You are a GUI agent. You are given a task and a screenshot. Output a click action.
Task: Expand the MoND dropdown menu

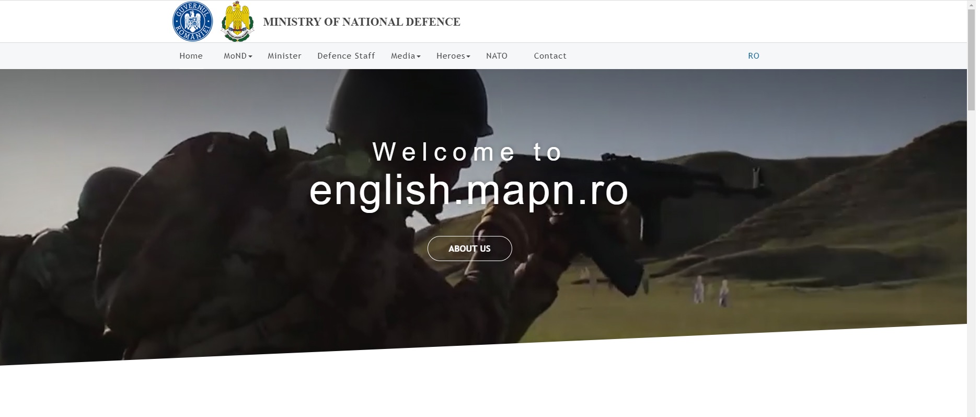238,56
